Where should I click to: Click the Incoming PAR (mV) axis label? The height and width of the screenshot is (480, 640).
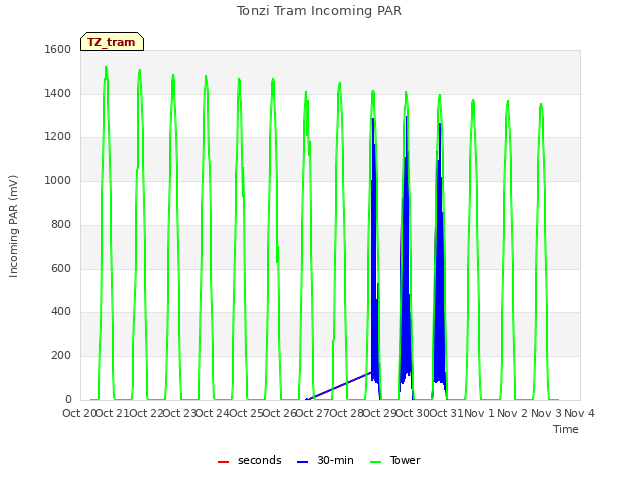pos(13,227)
